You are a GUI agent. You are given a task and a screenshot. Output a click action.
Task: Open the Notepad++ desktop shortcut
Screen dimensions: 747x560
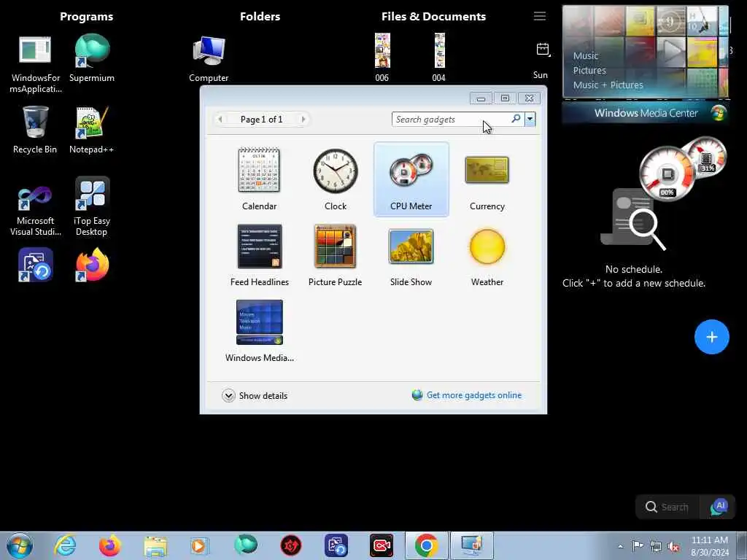[x=91, y=130]
